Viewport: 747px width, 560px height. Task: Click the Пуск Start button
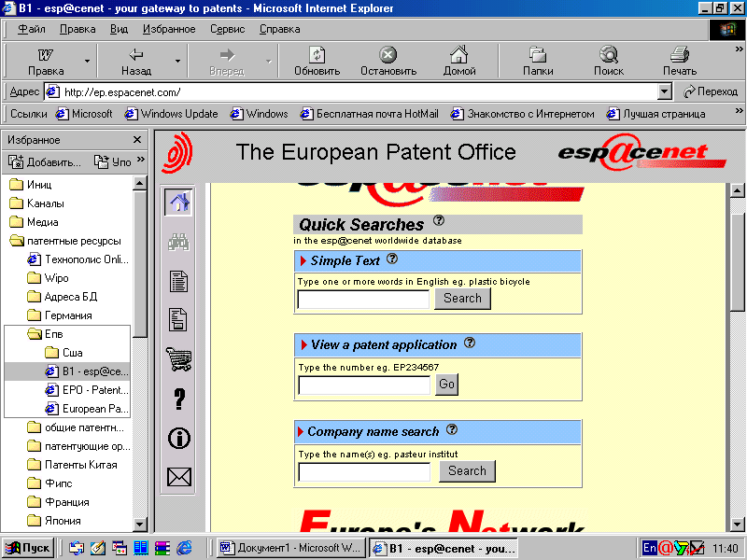point(28,548)
